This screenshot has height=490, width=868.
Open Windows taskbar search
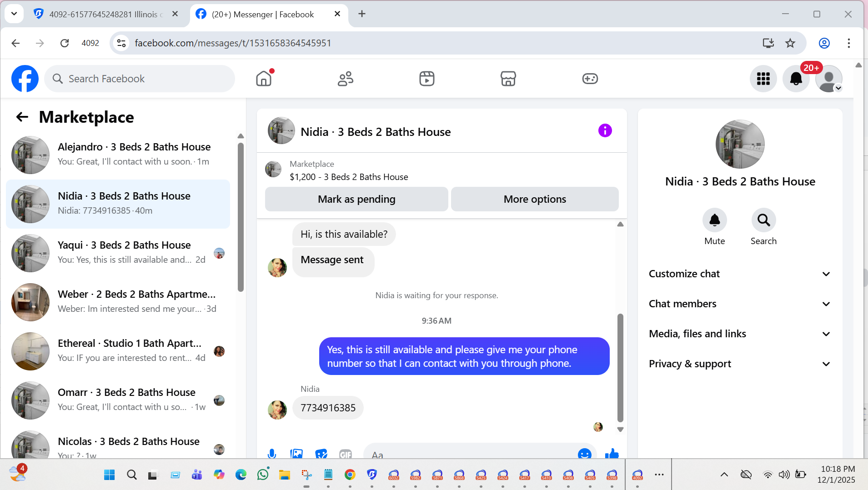132,475
